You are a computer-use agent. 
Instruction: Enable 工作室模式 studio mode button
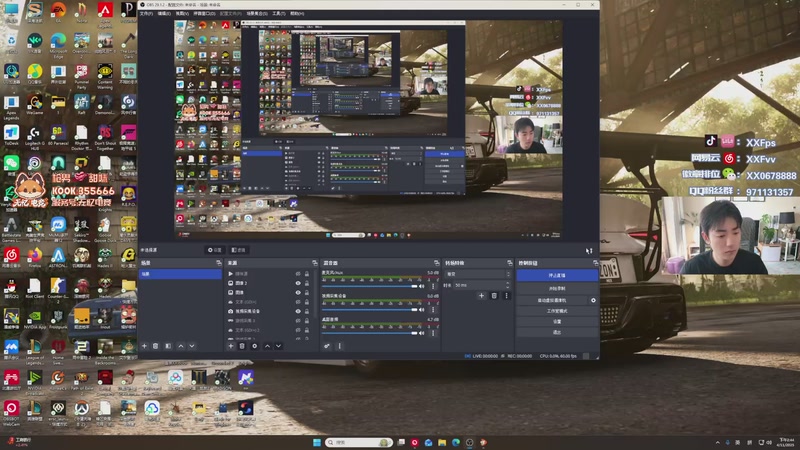click(x=557, y=311)
